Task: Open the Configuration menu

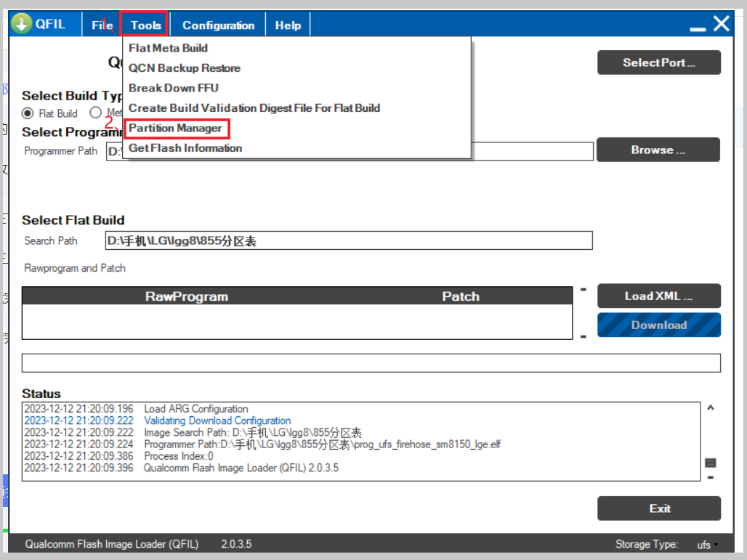Action: coord(218,25)
